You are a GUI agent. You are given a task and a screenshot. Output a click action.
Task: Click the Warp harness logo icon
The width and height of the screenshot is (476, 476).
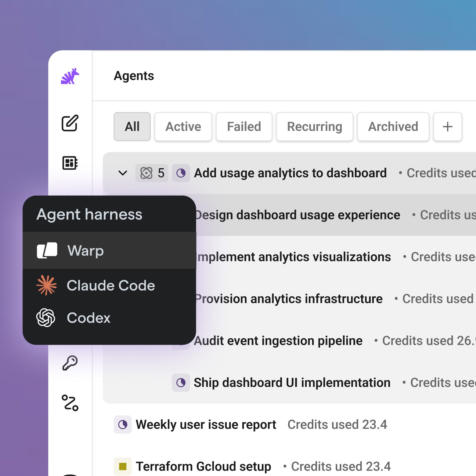[x=47, y=251]
